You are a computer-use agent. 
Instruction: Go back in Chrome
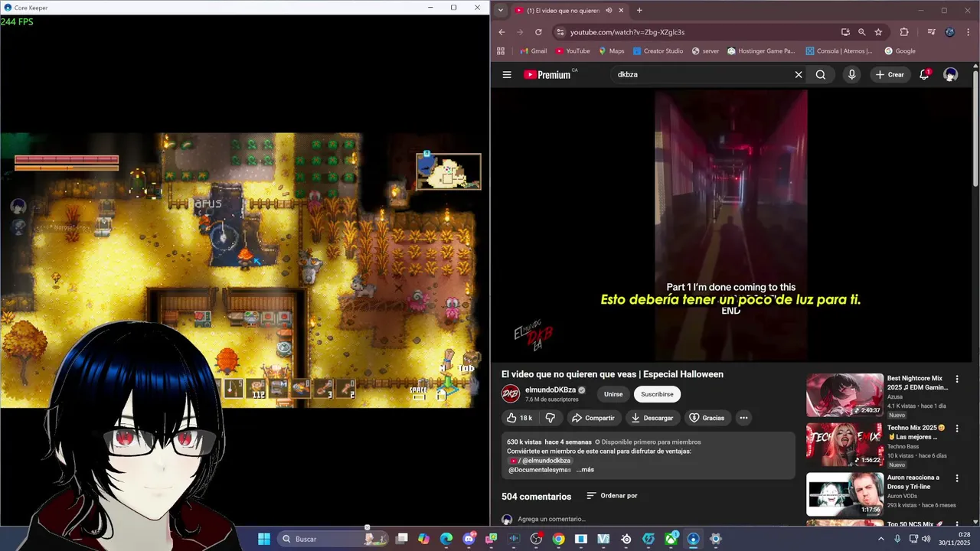pos(501,32)
